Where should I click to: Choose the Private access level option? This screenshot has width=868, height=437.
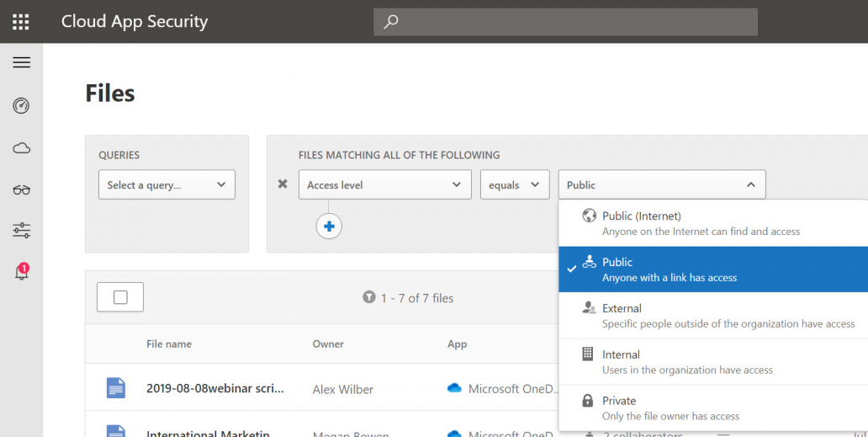pyautogui.click(x=713, y=408)
